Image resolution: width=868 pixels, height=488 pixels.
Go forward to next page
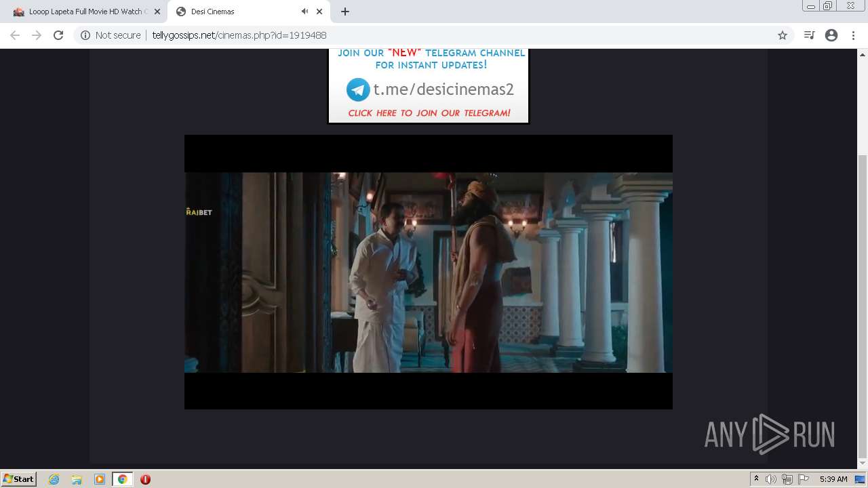point(37,35)
